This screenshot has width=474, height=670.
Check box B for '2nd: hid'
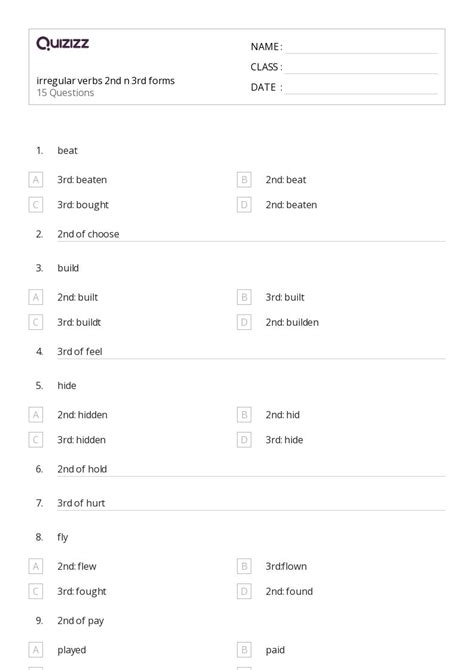[244, 414]
